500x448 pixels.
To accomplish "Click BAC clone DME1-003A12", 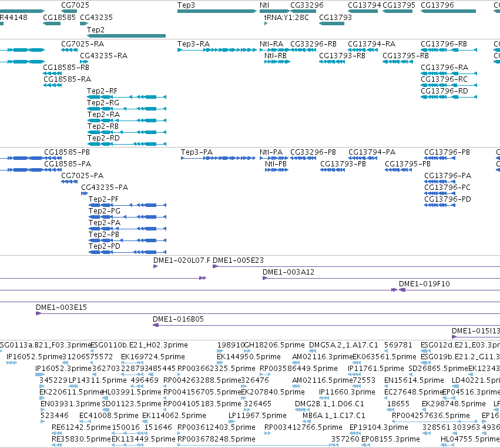I will (x=288, y=272).
